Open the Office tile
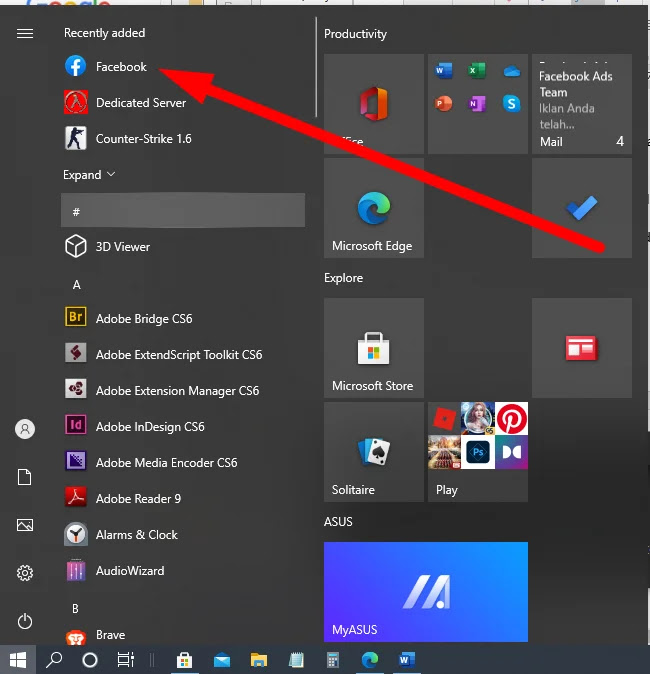This screenshot has height=674, width=650. coord(374,104)
